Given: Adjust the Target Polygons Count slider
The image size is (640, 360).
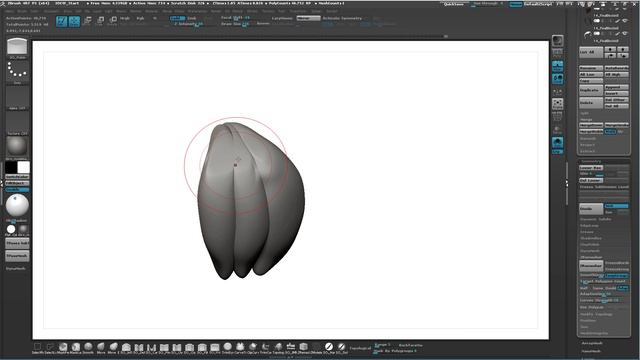Looking at the screenshot, I should click(x=603, y=281).
